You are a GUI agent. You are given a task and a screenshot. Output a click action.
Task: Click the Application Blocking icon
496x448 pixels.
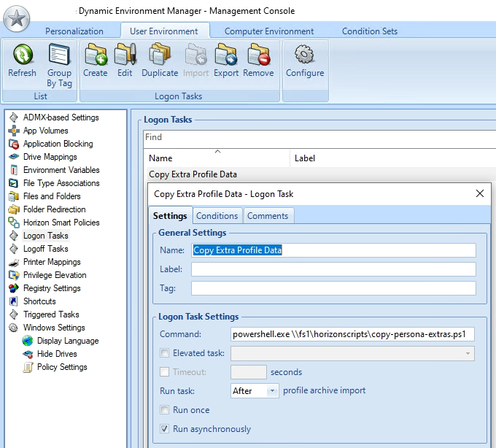(14, 144)
